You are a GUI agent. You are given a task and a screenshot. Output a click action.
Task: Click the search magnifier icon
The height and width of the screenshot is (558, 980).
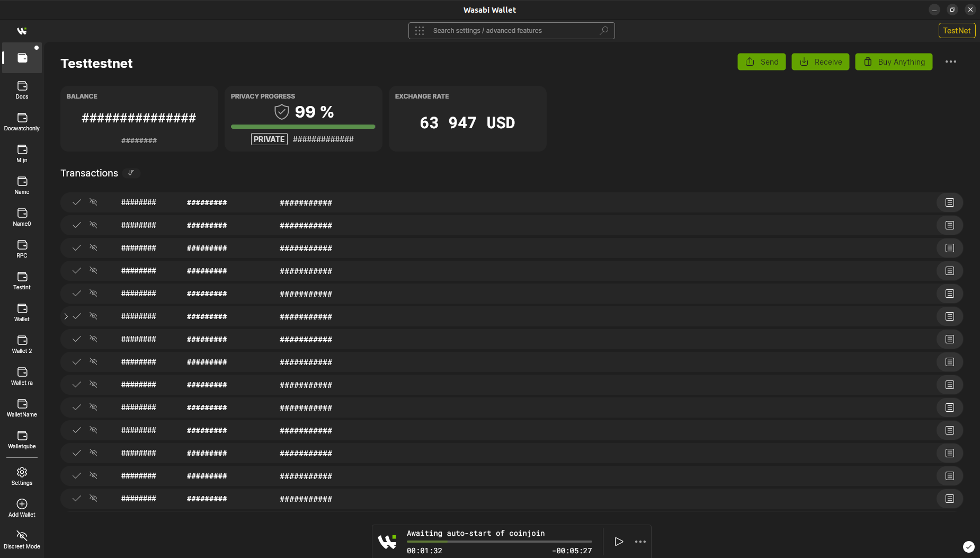pos(604,31)
